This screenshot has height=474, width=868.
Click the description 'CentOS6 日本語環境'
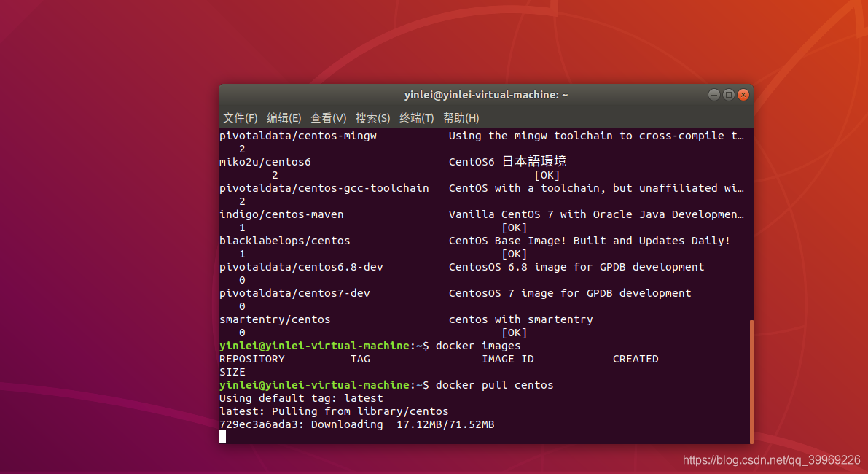click(508, 162)
